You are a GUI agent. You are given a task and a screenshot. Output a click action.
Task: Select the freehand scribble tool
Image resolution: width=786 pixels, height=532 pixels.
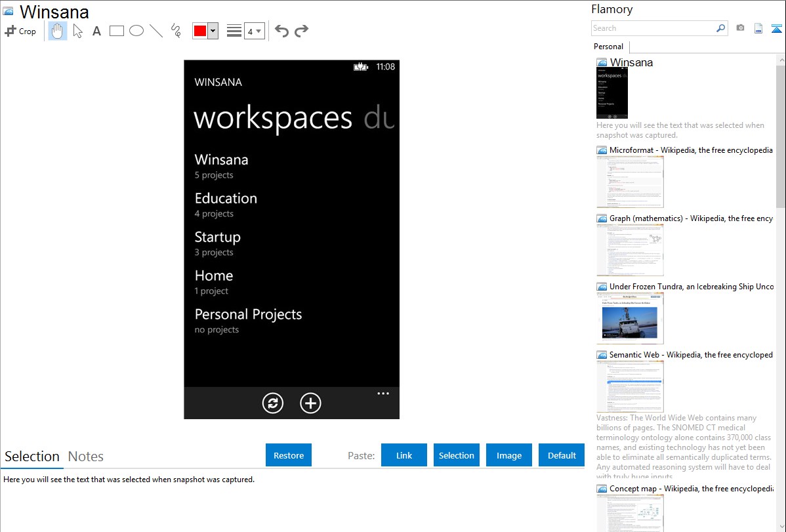click(x=176, y=31)
